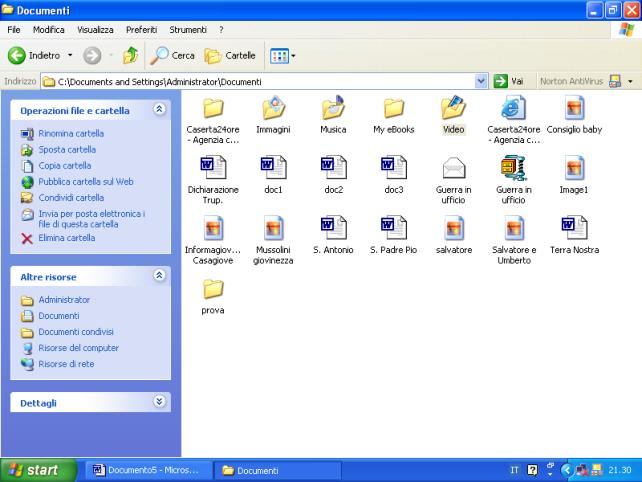Select the Consiglio baby image file

coord(574,115)
